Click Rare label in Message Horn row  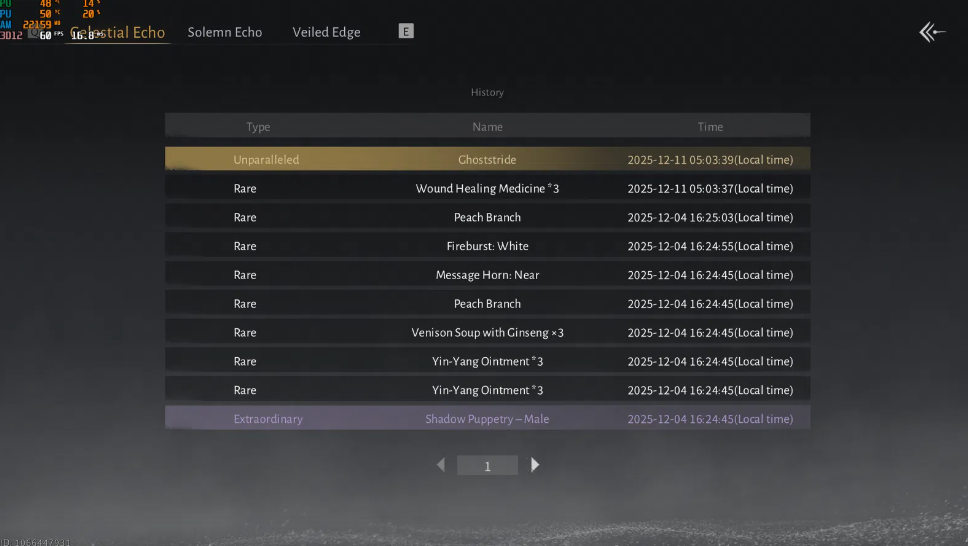coord(244,275)
